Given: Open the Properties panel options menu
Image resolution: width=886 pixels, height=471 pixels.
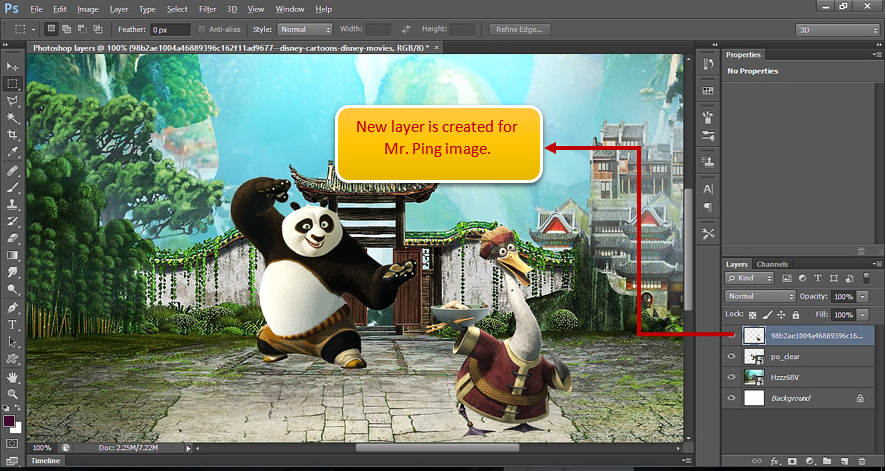Looking at the screenshot, I should click(877, 55).
